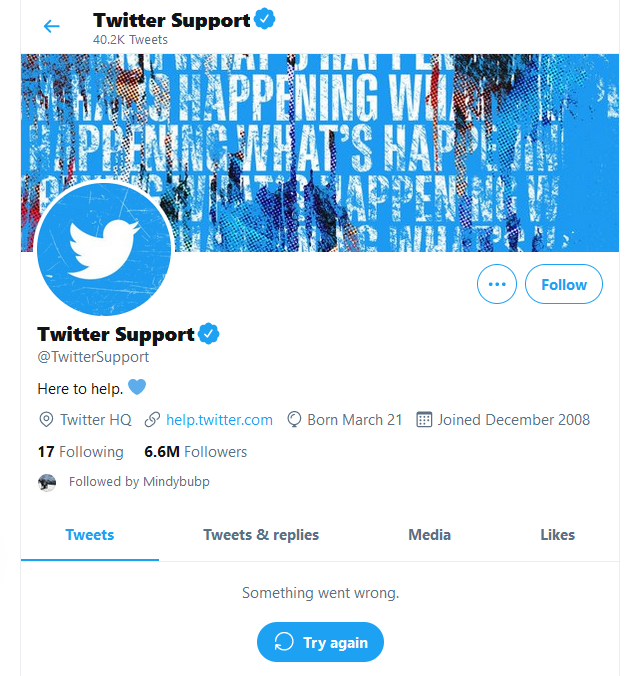
Task: Follow the Twitter Support account
Action: 564,284
